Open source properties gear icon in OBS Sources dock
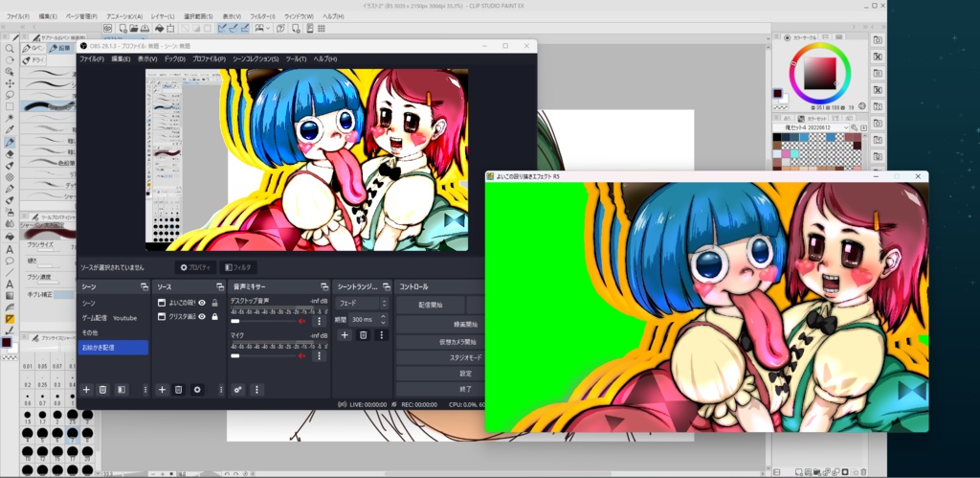The height and width of the screenshot is (478, 980). tap(197, 390)
